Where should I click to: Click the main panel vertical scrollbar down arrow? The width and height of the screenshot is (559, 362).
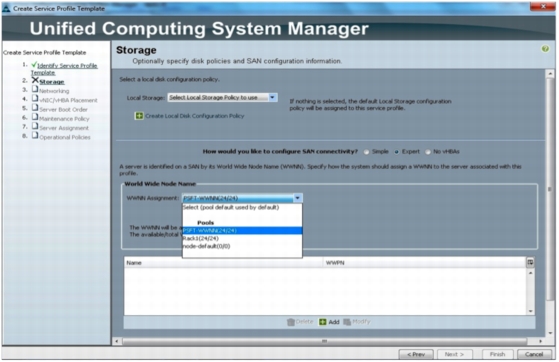coord(550,333)
